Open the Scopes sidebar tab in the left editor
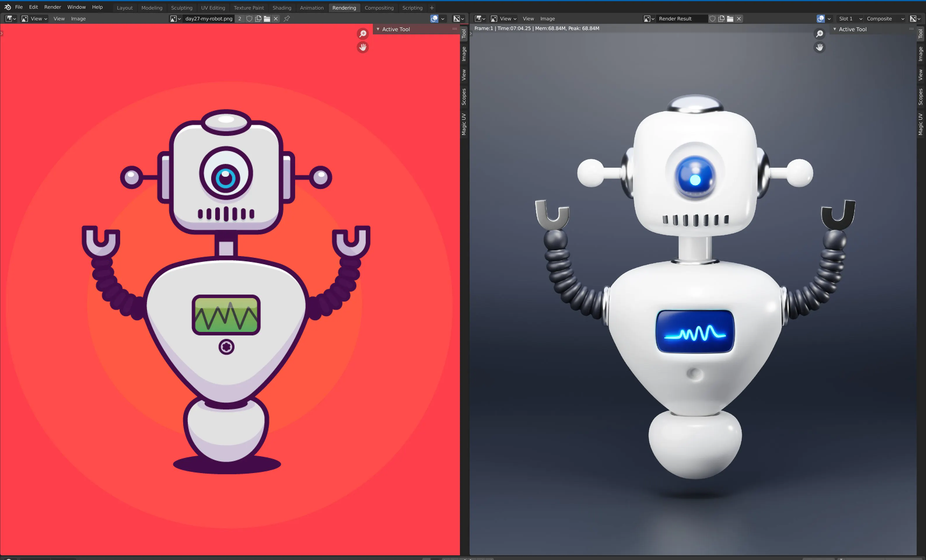Viewport: 926px width, 560px height. click(x=464, y=97)
